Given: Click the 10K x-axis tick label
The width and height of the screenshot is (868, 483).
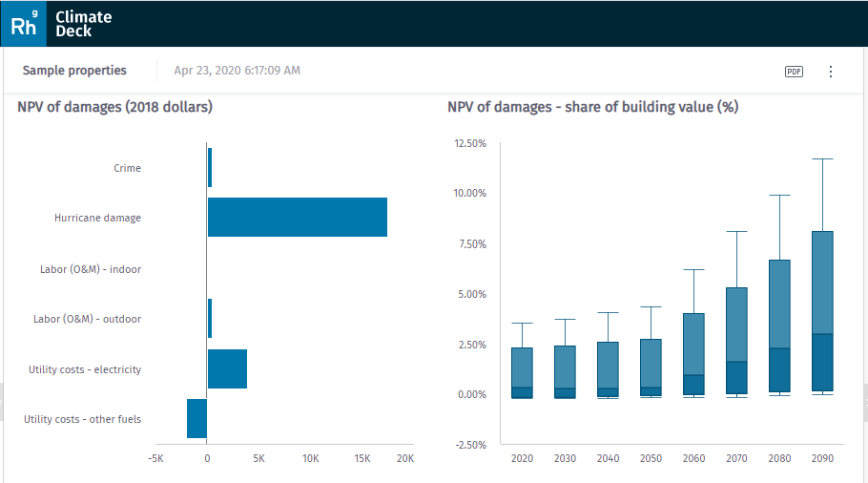Looking at the screenshot, I should pyautogui.click(x=311, y=458).
